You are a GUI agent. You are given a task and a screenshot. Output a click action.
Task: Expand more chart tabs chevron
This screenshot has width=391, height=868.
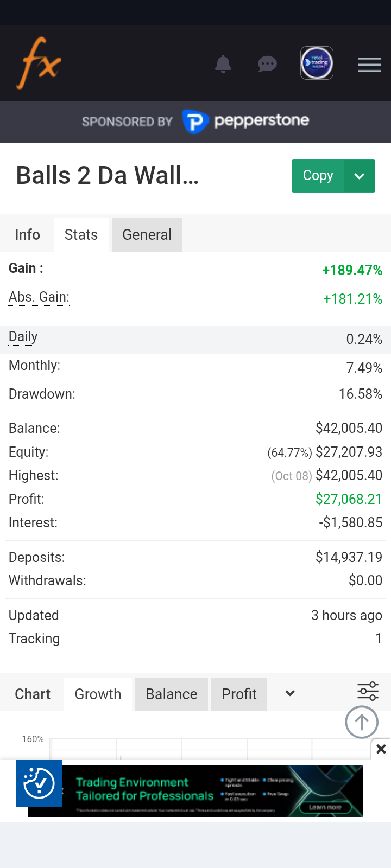[x=290, y=693]
